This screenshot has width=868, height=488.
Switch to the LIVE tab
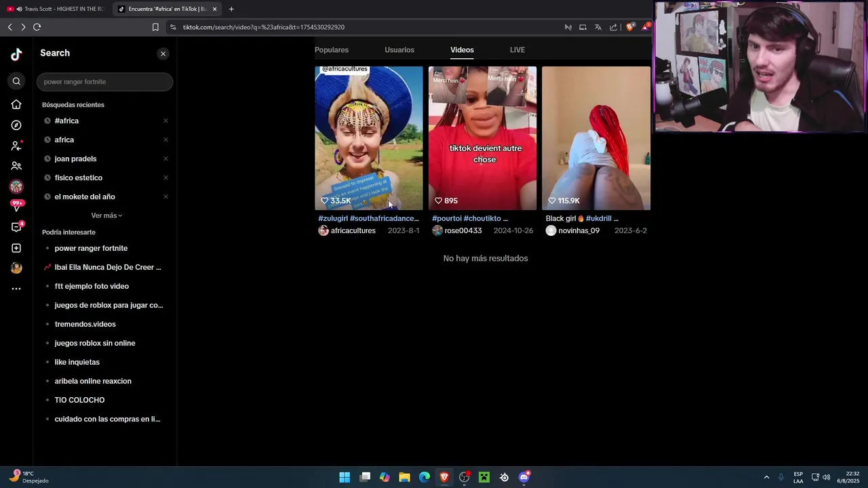pos(517,50)
